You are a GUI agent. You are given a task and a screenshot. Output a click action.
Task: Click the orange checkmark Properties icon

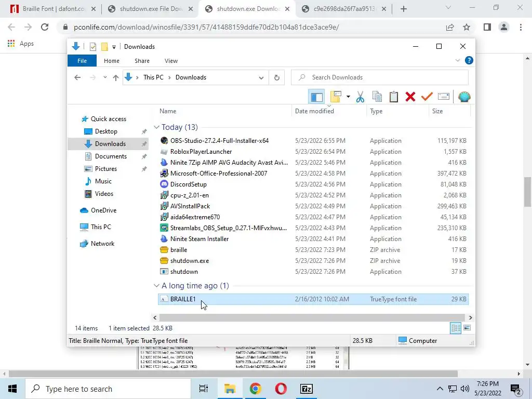[x=427, y=97]
